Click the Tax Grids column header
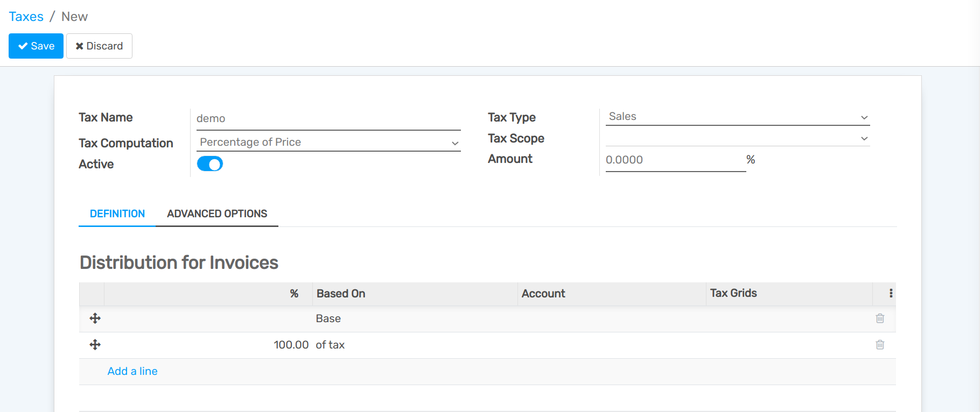The image size is (980, 412). (733, 293)
